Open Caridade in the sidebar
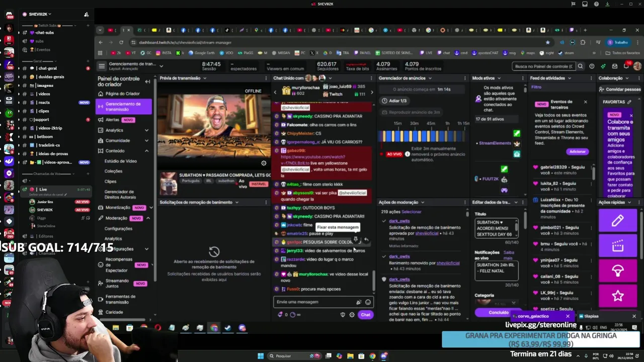The width and height of the screenshot is (644, 362). click(114, 312)
